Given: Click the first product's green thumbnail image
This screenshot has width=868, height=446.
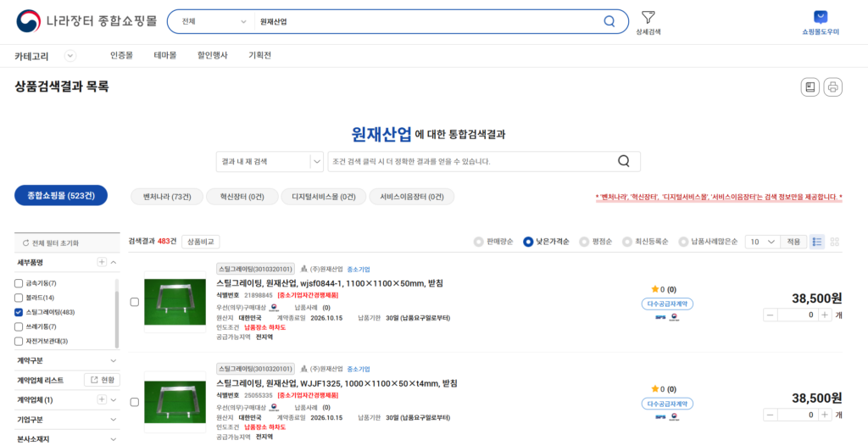Looking at the screenshot, I should point(175,302).
